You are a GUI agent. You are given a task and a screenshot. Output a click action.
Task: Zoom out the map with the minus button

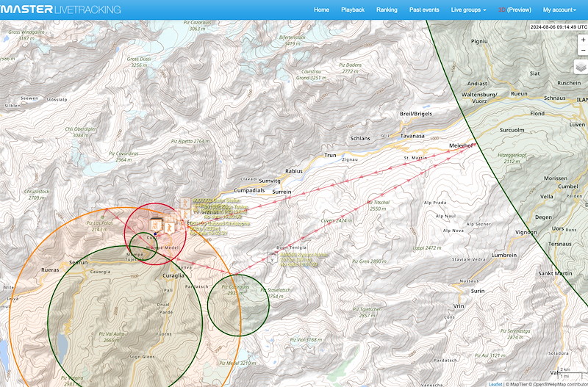583,50
